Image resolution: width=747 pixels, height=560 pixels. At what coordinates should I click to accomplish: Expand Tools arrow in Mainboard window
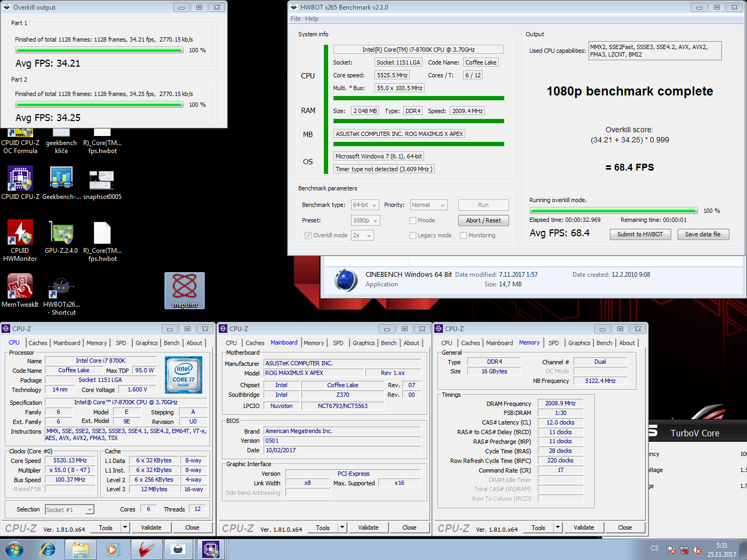(343, 527)
